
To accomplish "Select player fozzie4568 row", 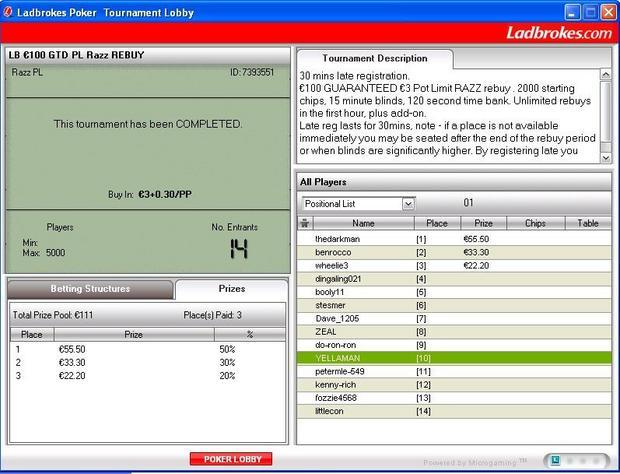I will 454,398.
